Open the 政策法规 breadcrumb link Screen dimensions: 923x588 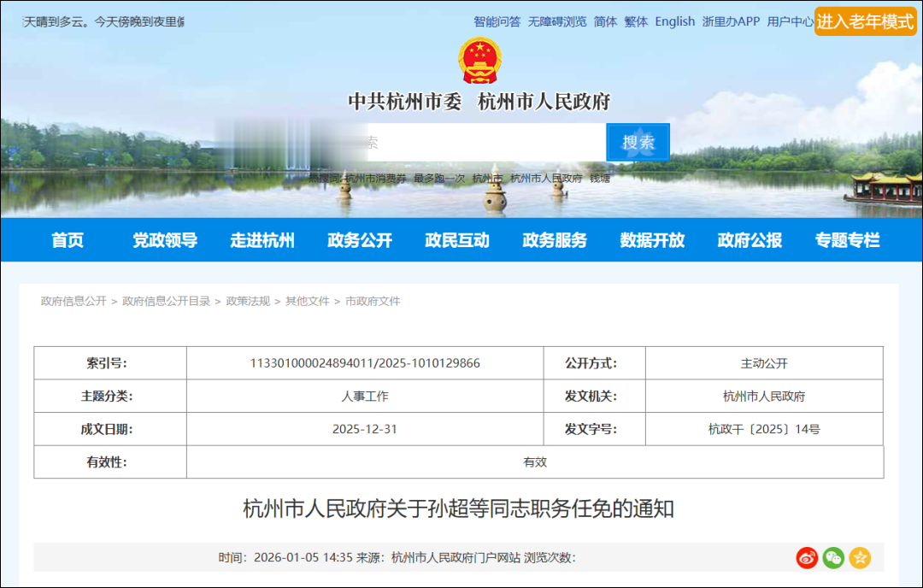click(250, 301)
